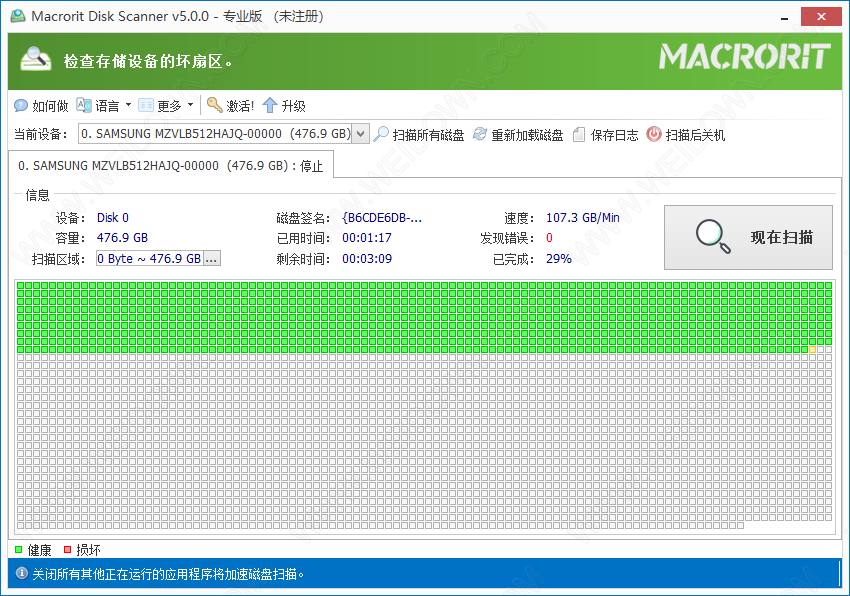
Task: Click the 扫描后关机 power icon
Action: (654, 134)
